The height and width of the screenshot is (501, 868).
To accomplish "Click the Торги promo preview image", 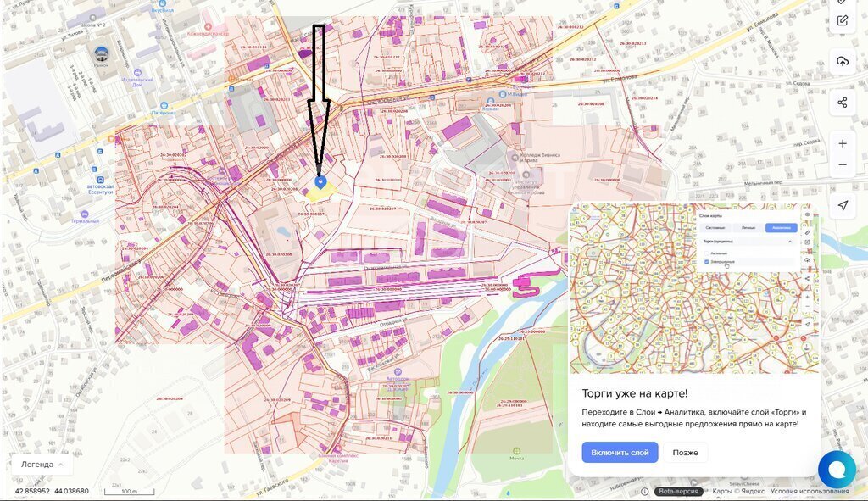I will (x=694, y=288).
